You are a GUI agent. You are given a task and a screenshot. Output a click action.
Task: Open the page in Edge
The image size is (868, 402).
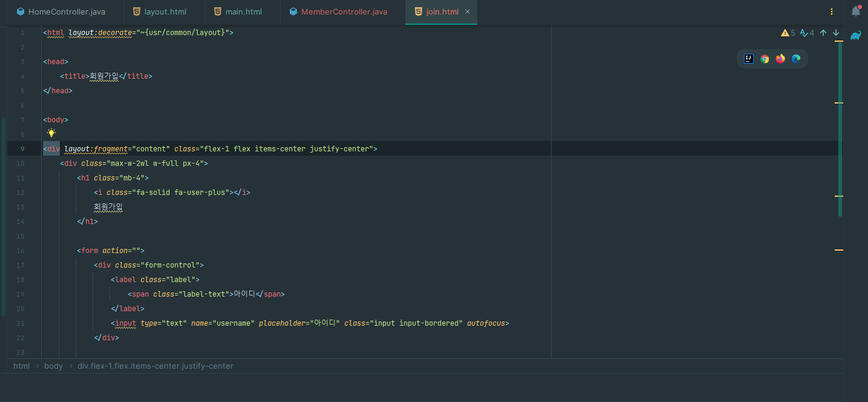tap(796, 59)
